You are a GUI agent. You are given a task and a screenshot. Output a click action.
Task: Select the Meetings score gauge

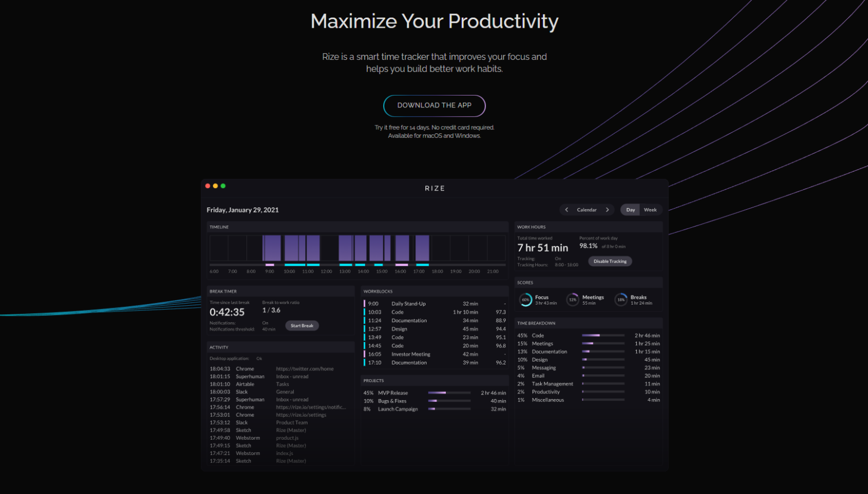click(x=571, y=300)
